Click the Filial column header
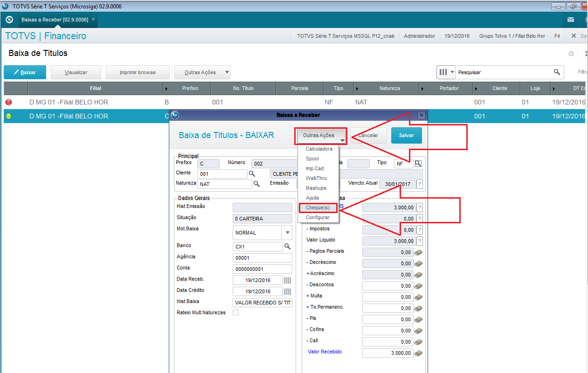The width and height of the screenshot is (588, 373). pos(96,88)
